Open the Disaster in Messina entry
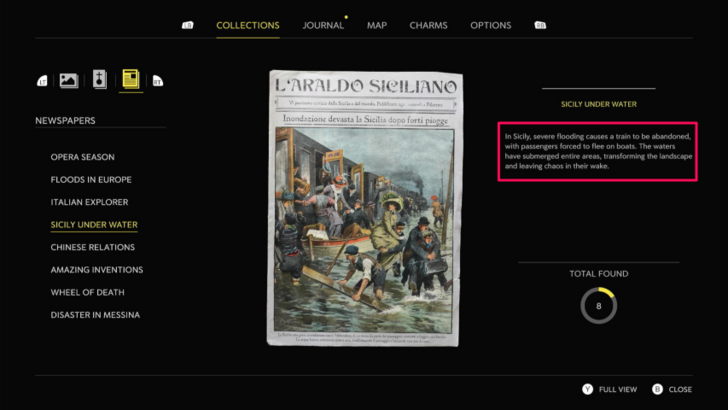This screenshot has height=410, width=728. coord(95,315)
